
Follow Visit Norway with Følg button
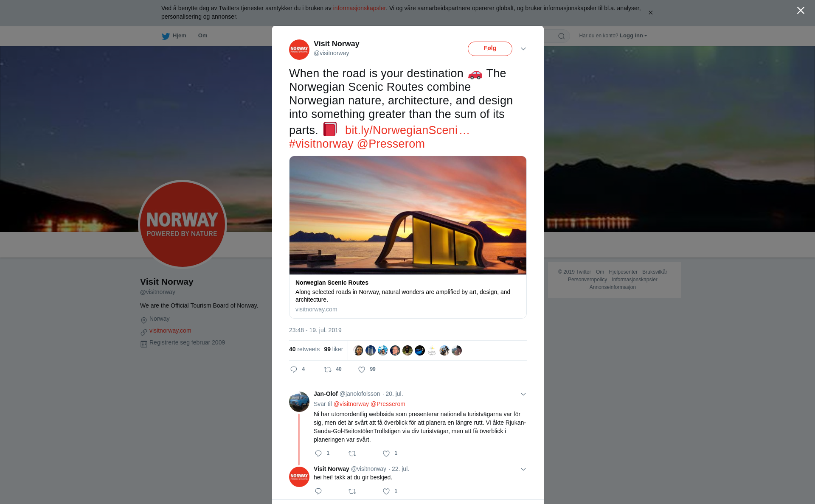(x=490, y=48)
